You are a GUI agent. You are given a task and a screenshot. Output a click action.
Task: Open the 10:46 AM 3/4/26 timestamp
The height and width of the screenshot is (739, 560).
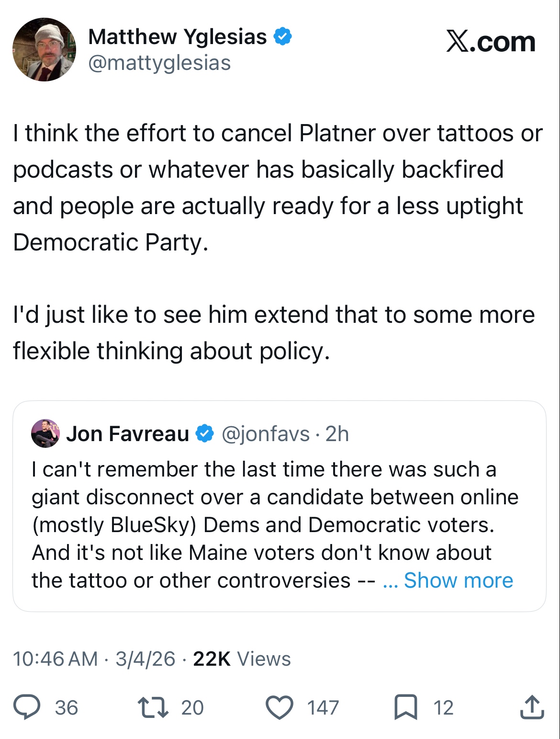point(94,659)
